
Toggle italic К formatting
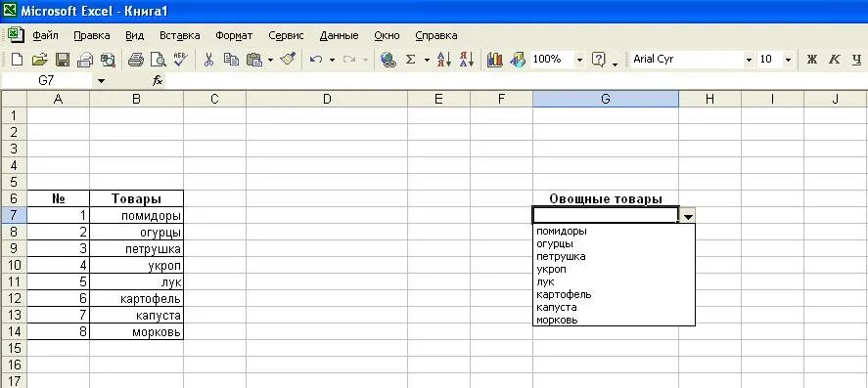pyautogui.click(x=835, y=60)
